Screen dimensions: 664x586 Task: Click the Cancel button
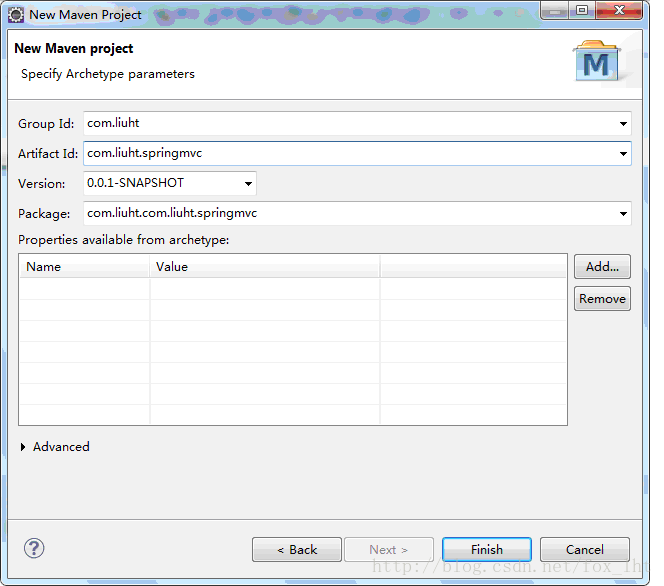pyautogui.click(x=585, y=550)
